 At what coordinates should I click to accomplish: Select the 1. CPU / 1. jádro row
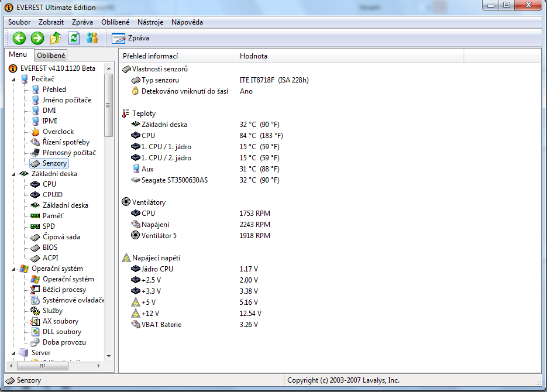[205, 147]
